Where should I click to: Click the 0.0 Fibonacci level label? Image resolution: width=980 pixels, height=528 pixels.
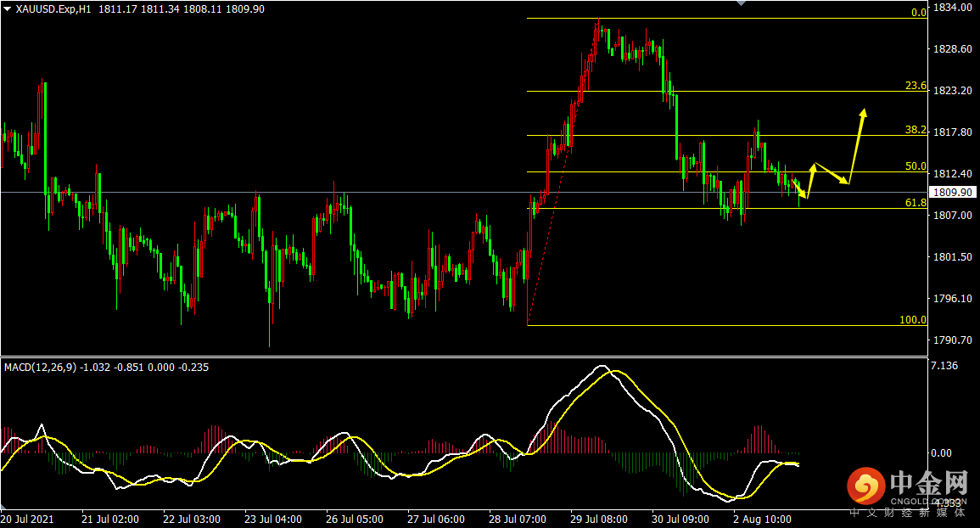(x=918, y=13)
